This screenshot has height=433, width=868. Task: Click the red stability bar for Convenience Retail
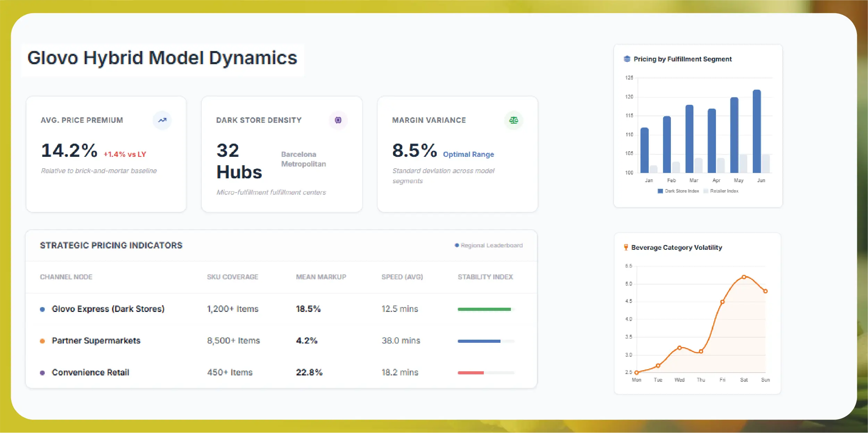(x=470, y=373)
